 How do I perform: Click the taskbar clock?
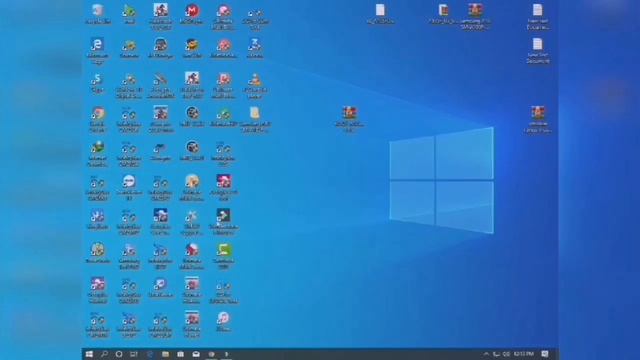point(524,354)
